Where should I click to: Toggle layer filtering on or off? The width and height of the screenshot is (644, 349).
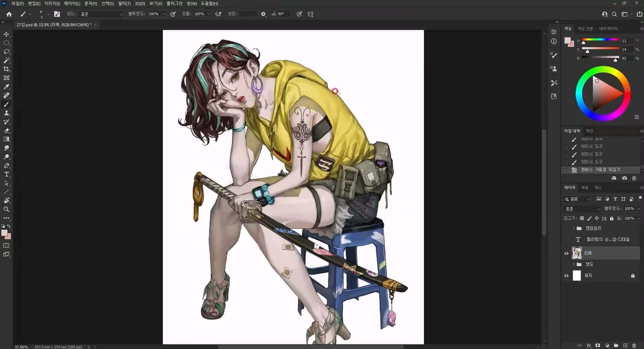pos(640,199)
